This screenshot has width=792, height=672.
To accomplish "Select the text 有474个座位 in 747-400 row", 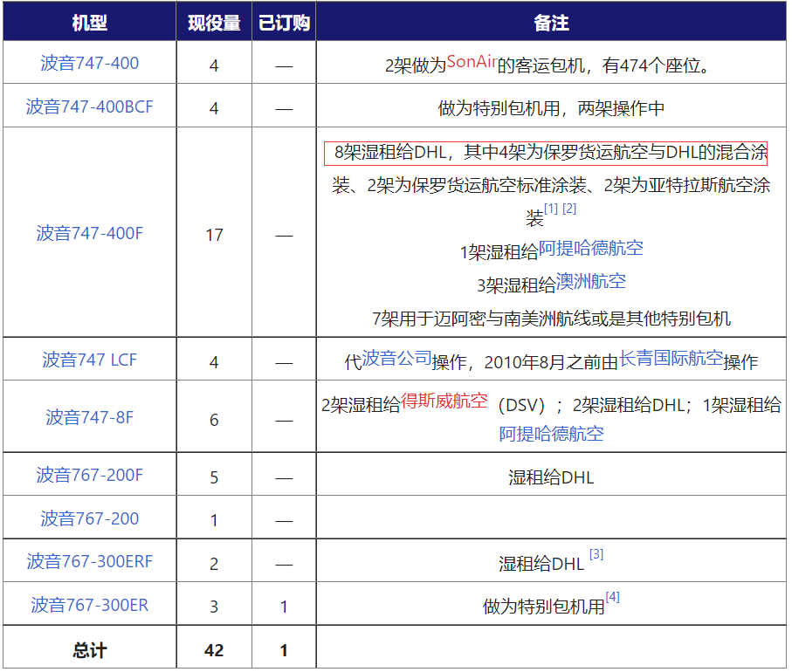I will 651,65.
